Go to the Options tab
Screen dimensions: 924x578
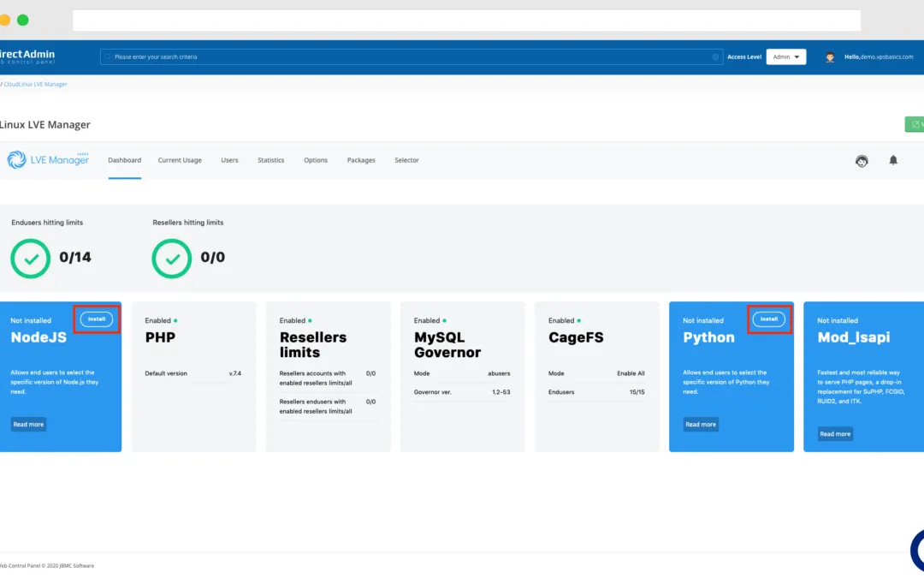[316, 160]
